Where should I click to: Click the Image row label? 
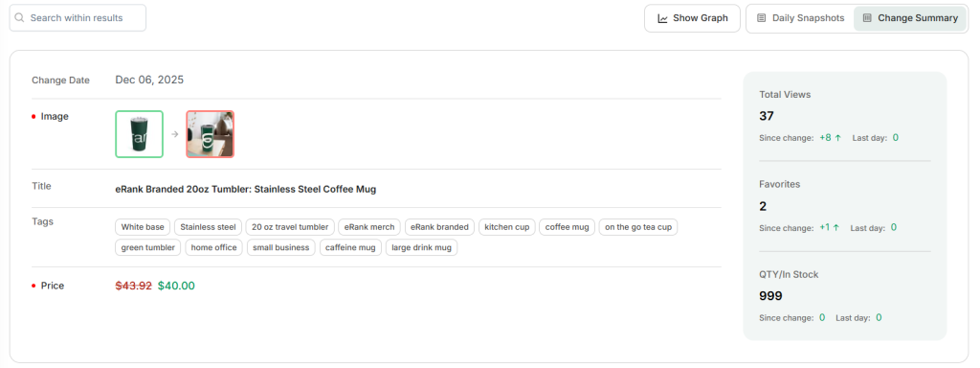point(55,116)
